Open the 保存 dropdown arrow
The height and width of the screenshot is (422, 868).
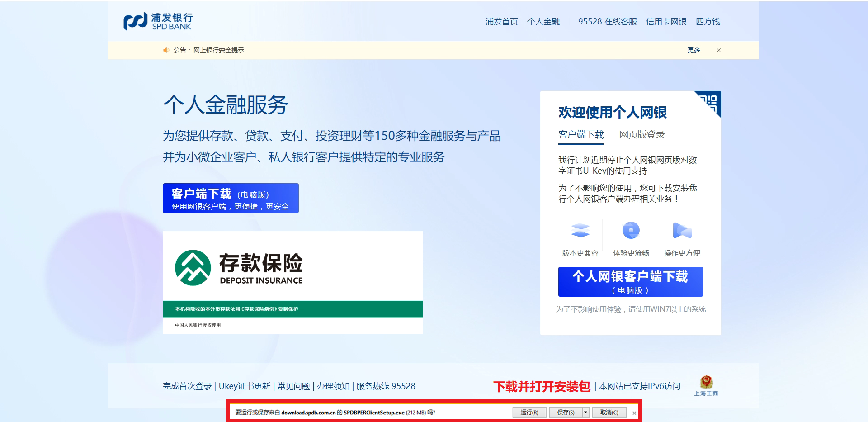[585, 412]
